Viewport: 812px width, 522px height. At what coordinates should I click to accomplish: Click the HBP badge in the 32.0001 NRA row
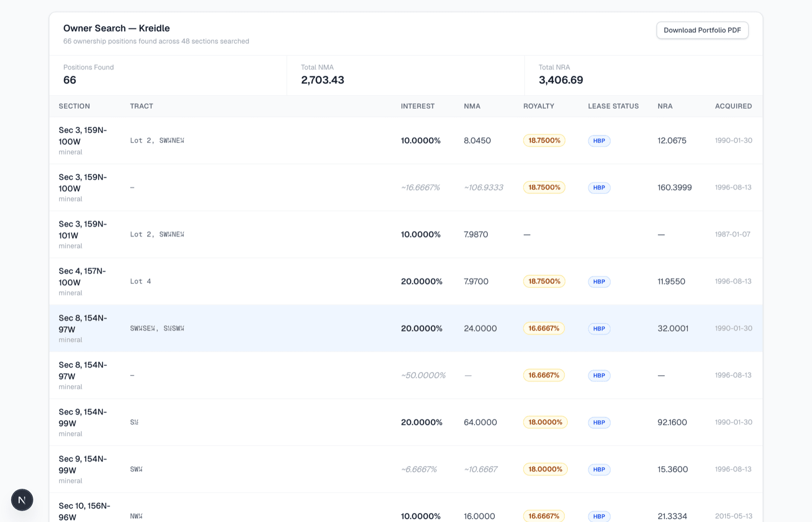pyautogui.click(x=599, y=329)
